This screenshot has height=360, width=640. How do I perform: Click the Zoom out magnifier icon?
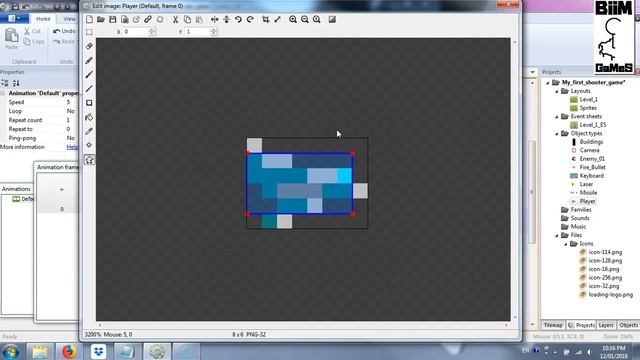pos(304,19)
